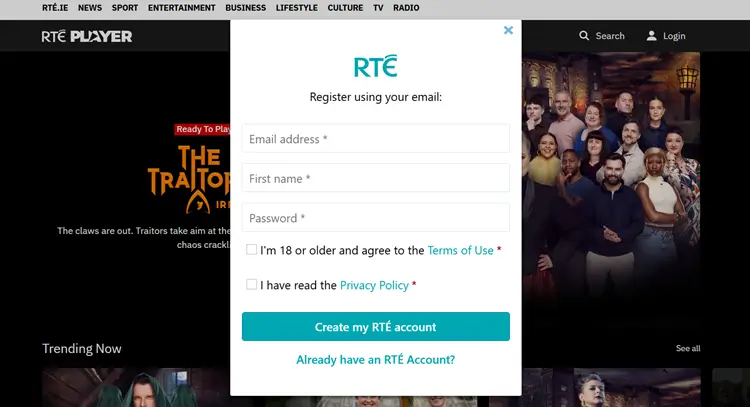Click the Ready To Play badge
Viewport: 750px width, 407px height.
(x=202, y=129)
